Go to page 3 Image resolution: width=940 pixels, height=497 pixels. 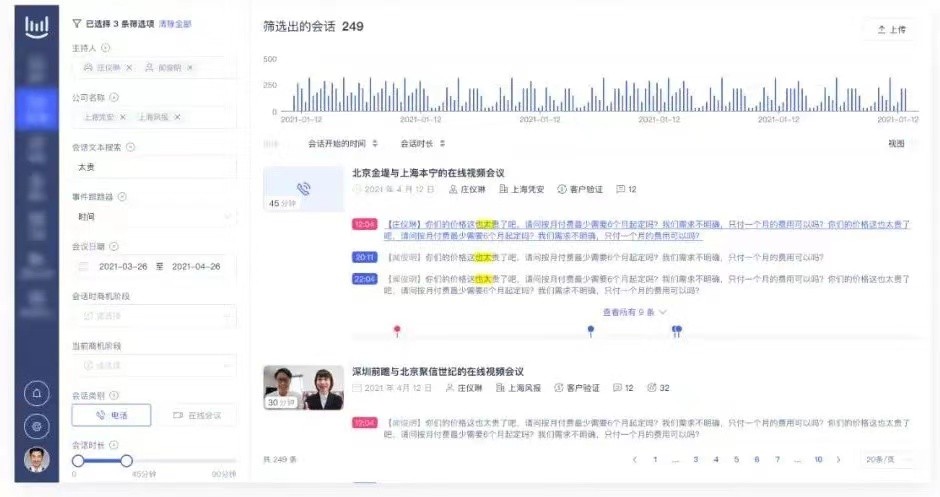695,460
